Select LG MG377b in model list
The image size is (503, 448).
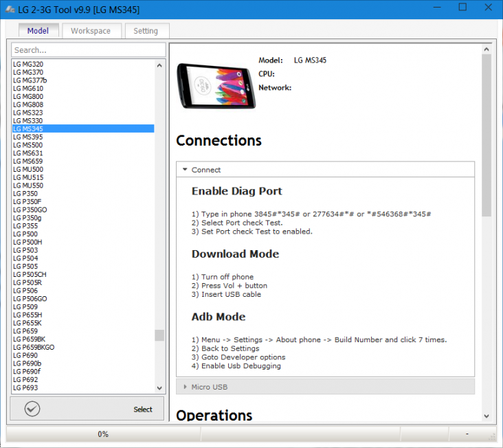[x=83, y=80]
